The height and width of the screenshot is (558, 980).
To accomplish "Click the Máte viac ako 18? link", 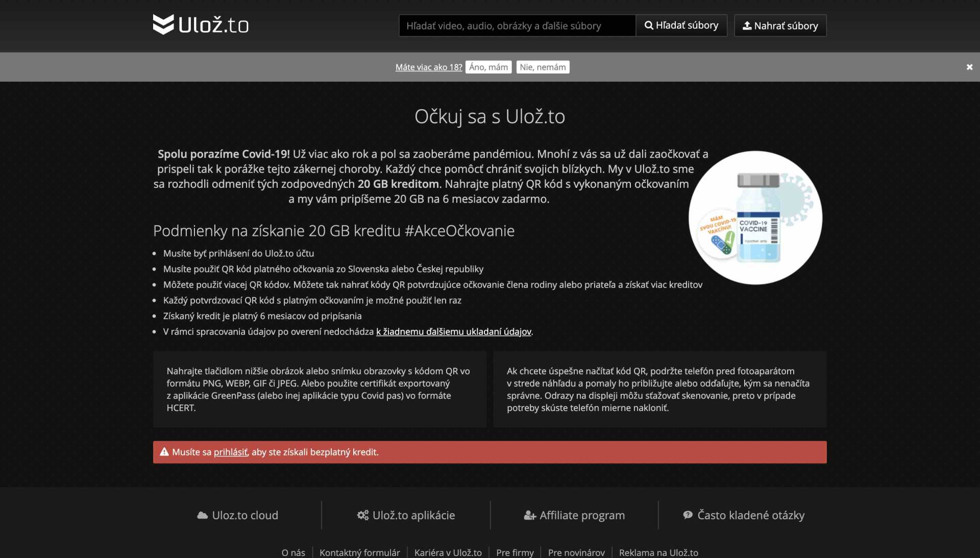I will click(x=428, y=67).
